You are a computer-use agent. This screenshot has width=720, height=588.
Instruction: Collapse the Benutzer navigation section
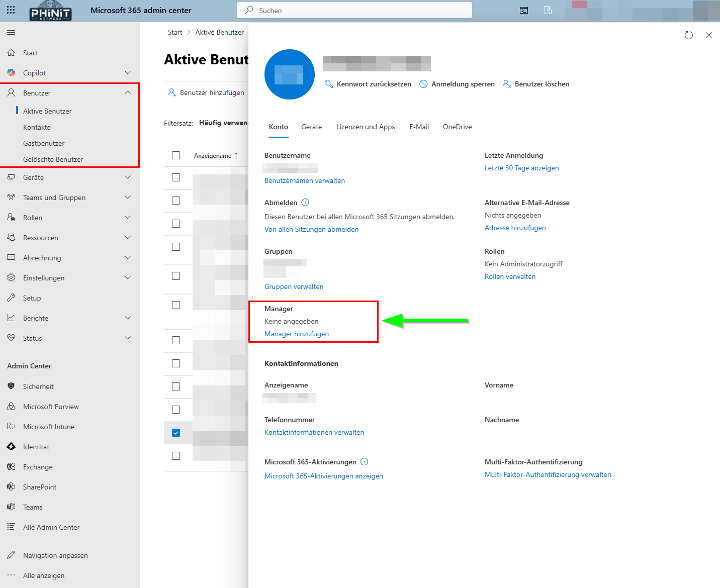[x=127, y=92]
